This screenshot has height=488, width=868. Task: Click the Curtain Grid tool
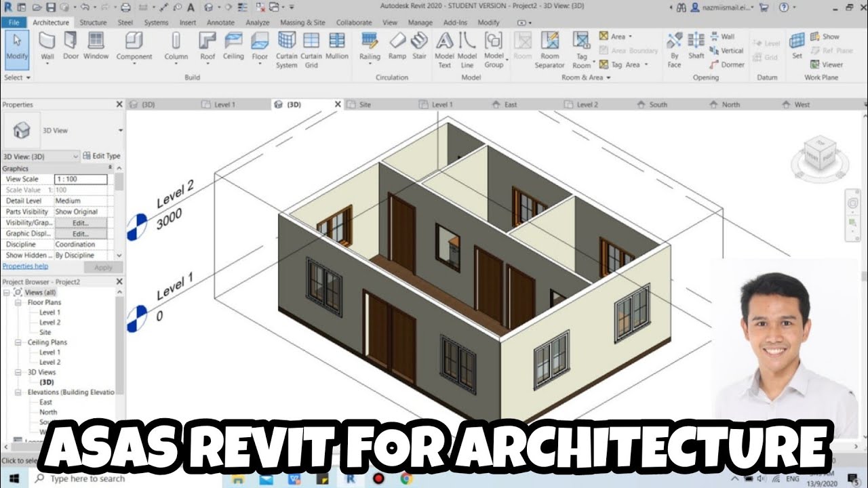(x=311, y=50)
